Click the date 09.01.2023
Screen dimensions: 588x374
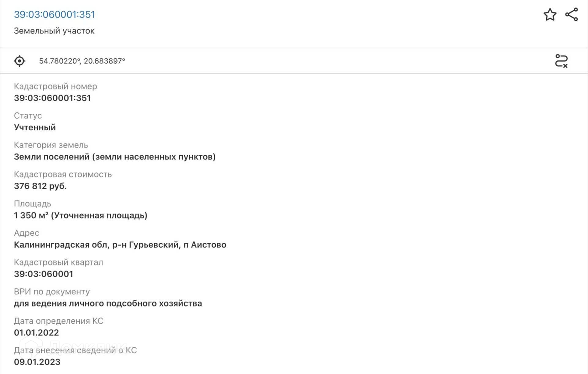37,362
